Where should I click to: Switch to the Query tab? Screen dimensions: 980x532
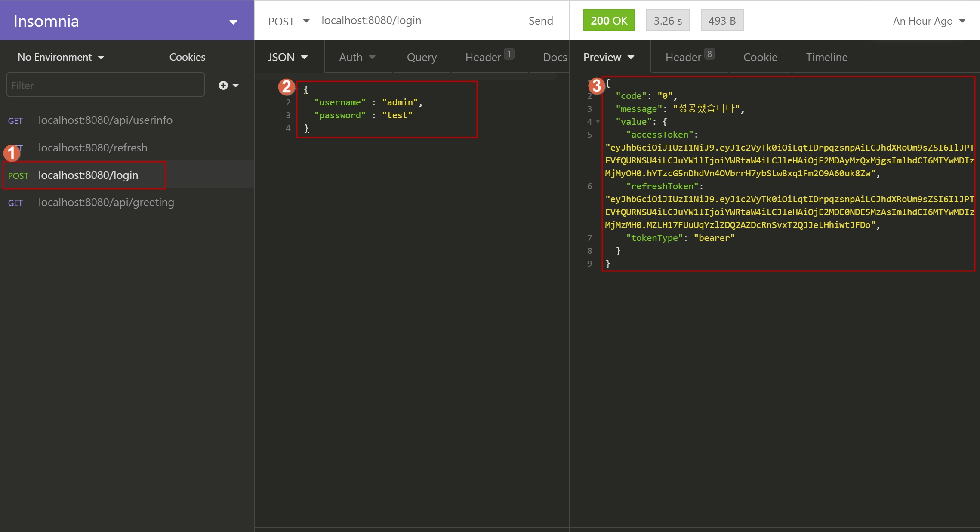422,57
